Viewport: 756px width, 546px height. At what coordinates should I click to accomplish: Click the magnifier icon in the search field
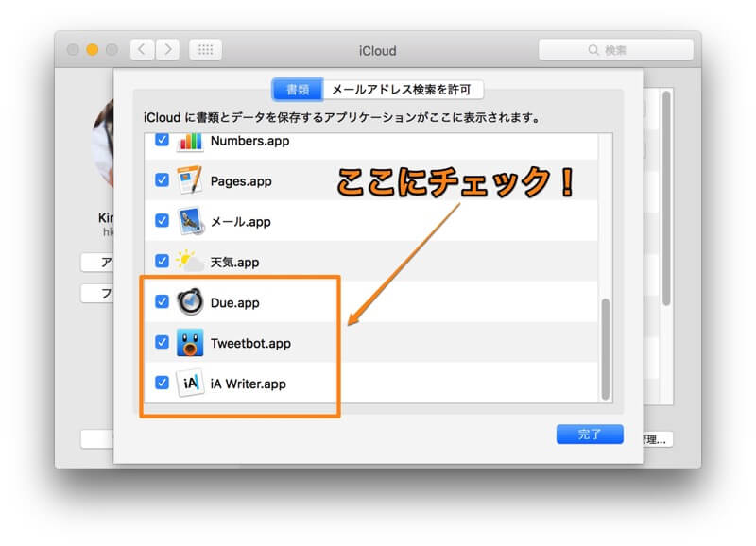[593, 50]
